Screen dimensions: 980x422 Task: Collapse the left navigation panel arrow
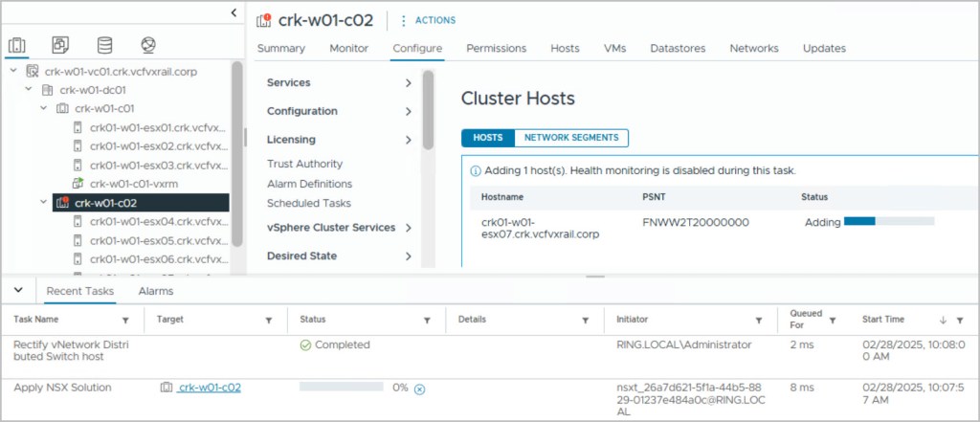234,12
